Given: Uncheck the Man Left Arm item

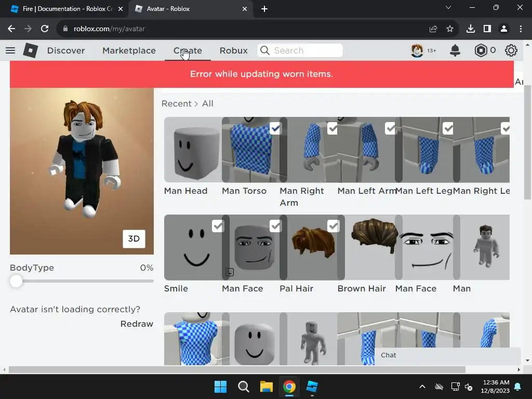Looking at the screenshot, I should pyautogui.click(x=391, y=129).
